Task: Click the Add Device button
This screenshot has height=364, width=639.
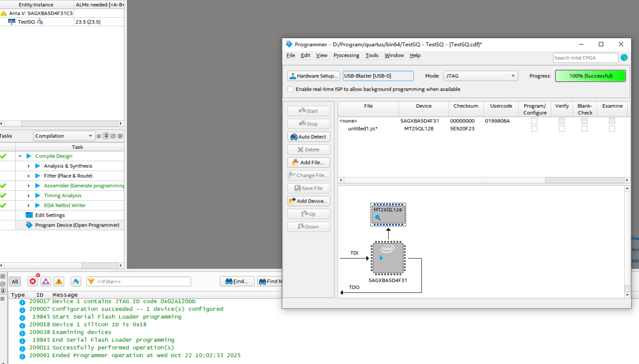Action: coord(309,201)
